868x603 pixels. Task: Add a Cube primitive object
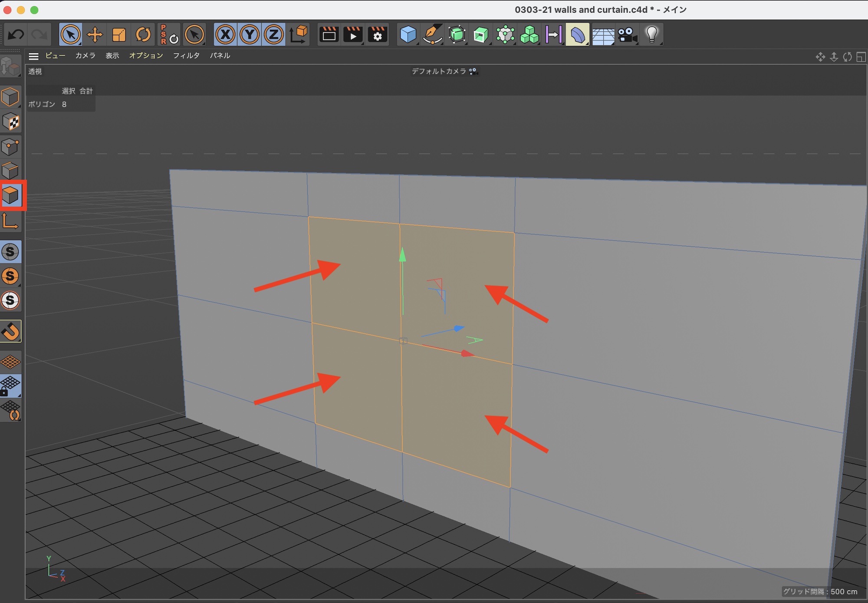(408, 35)
